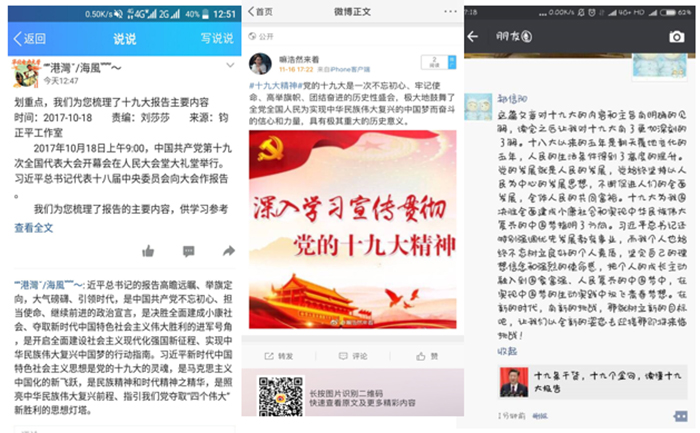Viewport: 700px width, 433px height.
Task: Expand the dropdown chevron on QQ post
Action: (230, 65)
